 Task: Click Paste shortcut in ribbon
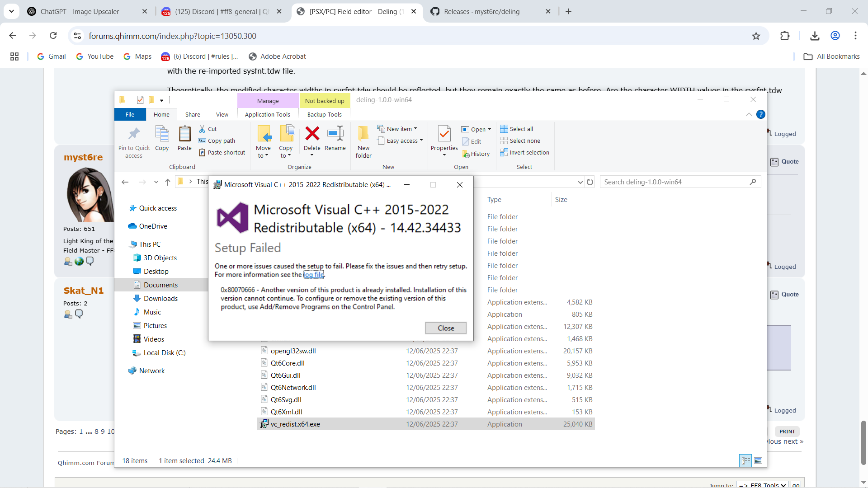222,153
